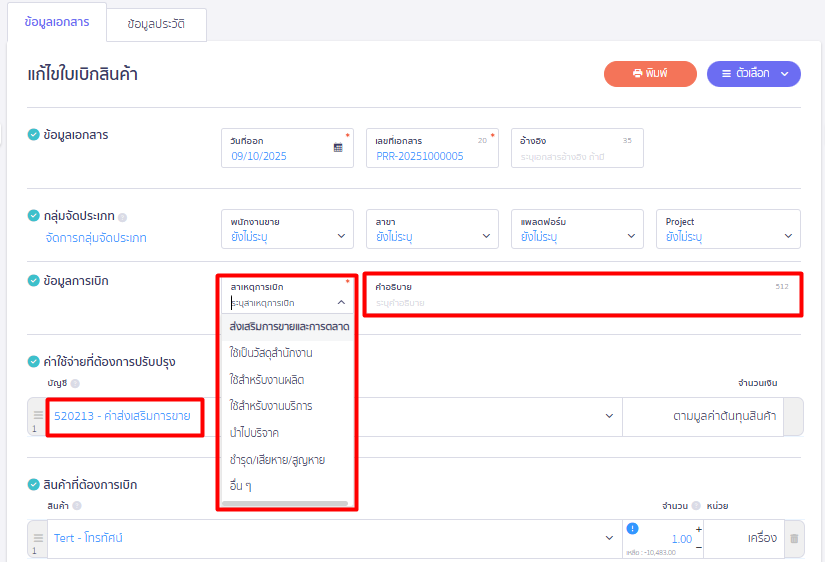Click the help icon next to บัญชี
The width and height of the screenshot is (825, 562).
pos(75,383)
